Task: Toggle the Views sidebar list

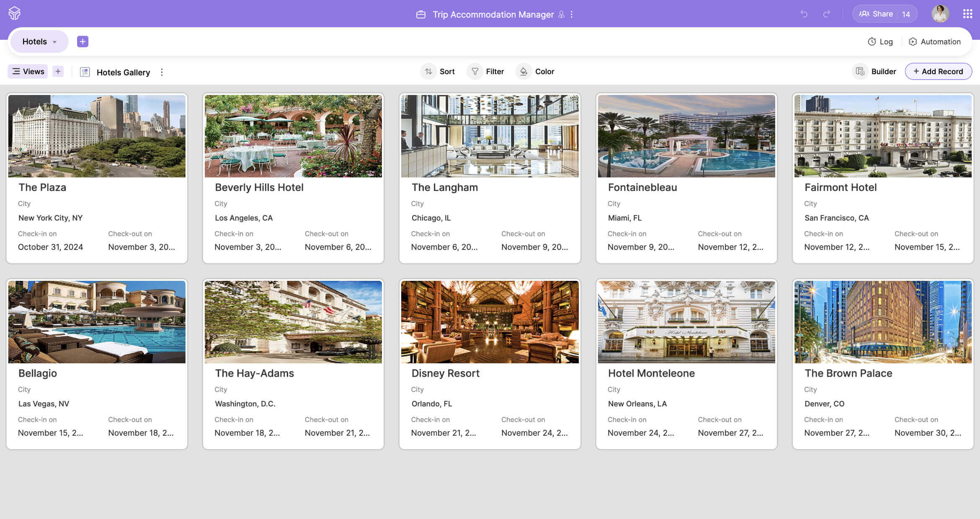Action: click(x=28, y=72)
